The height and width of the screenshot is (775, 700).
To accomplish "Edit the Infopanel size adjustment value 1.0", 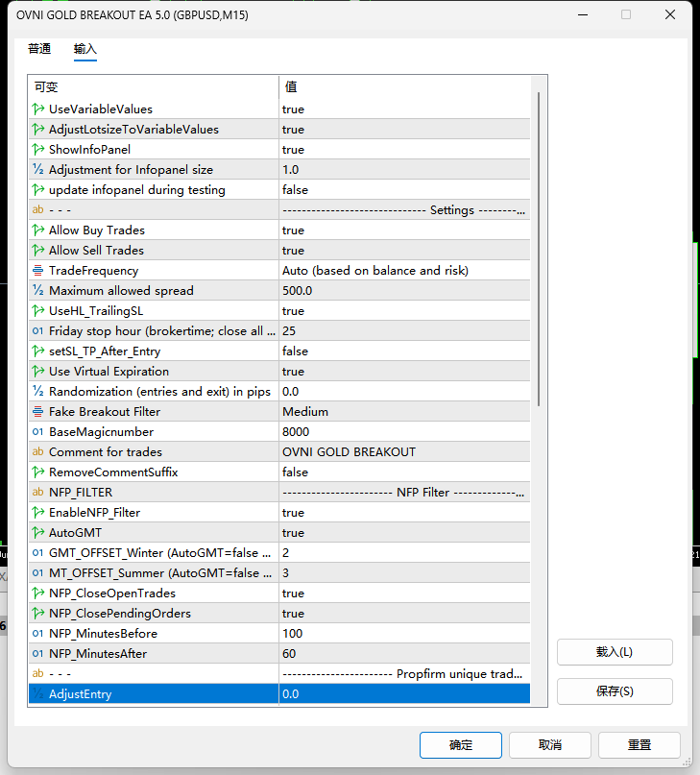I will pyautogui.click(x=404, y=170).
